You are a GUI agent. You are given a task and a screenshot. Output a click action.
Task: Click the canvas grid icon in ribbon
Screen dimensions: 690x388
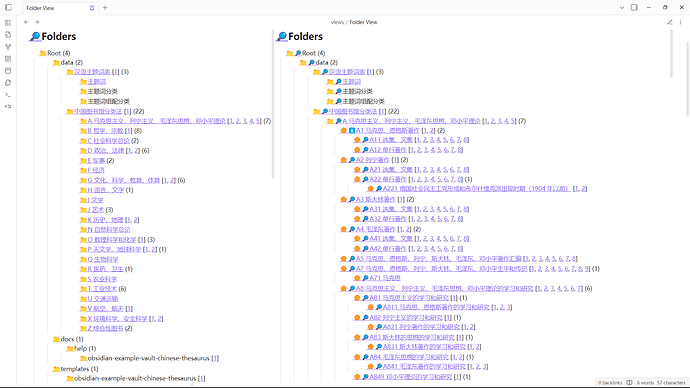pos(8,59)
